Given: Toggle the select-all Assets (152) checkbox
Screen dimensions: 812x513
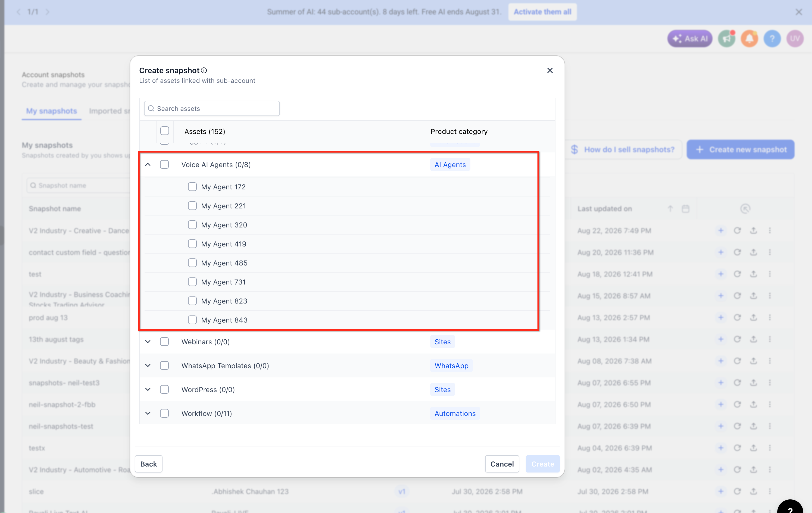Looking at the screenshot, I should coord(165,131).
